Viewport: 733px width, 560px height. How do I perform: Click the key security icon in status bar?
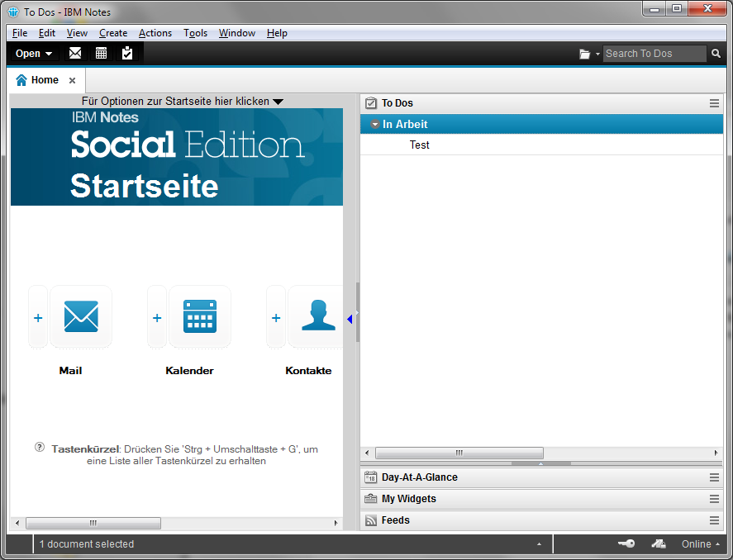pyautogui.click(x=626, y=543)
